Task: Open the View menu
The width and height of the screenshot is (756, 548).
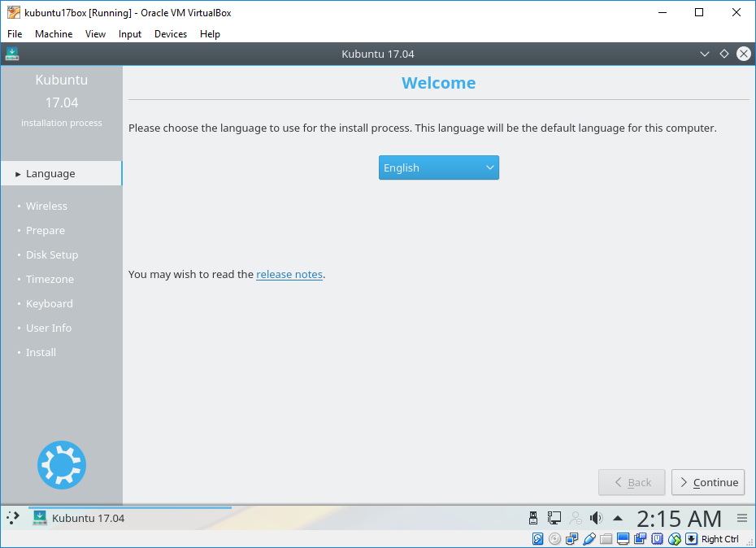Action: pyautogui.click(x=95, y=34)
